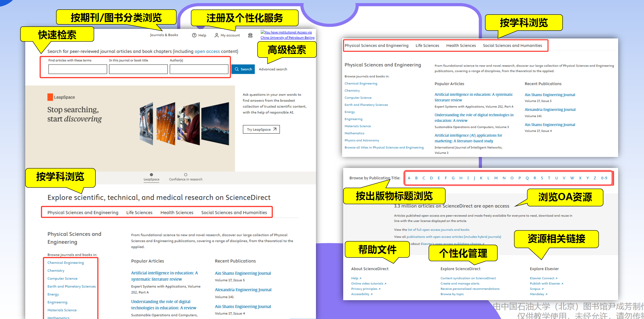
Task: Open Online video tutorials link
Action: 368,284
